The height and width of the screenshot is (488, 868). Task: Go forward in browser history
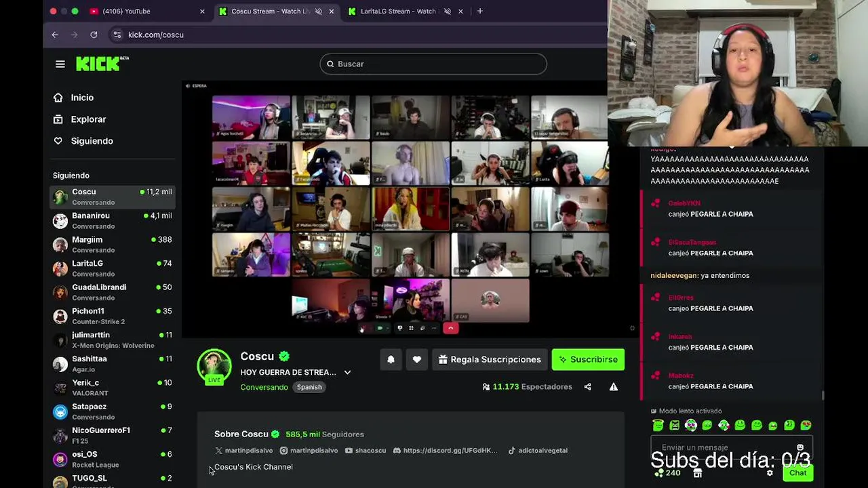click(74, 35)
